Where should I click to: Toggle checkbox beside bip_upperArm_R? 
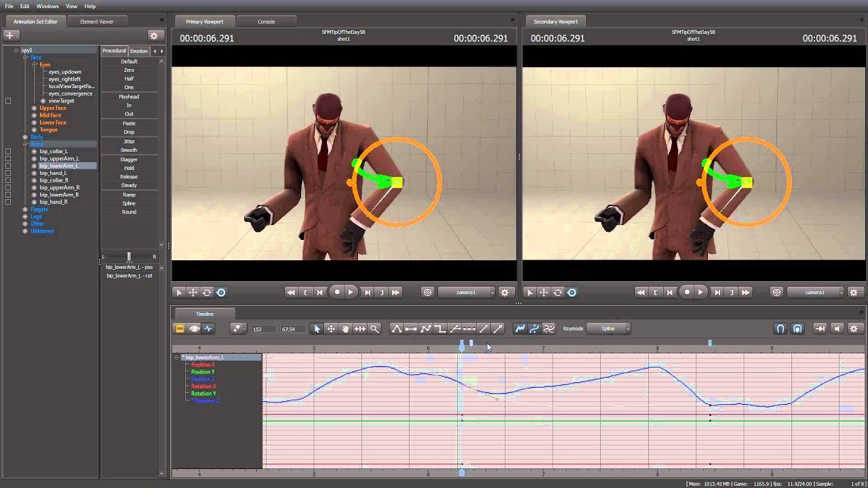pyautogui.click(x=8, y=188)
